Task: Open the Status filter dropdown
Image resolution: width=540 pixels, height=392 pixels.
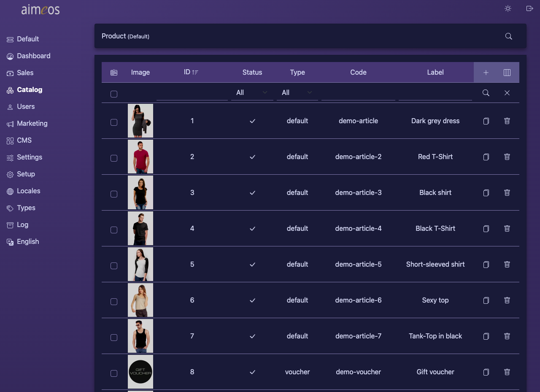Action: pos(252,92)
